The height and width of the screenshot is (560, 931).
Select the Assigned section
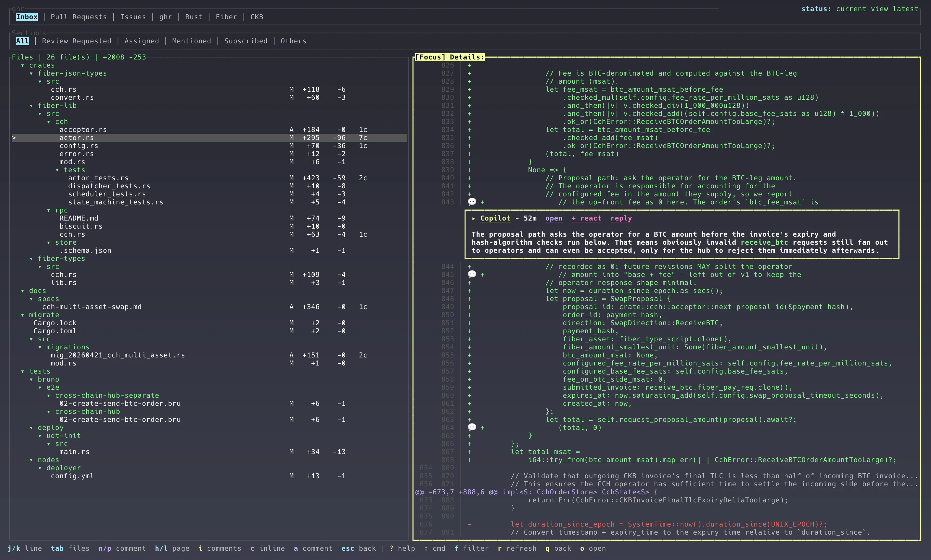pos(142,41)
